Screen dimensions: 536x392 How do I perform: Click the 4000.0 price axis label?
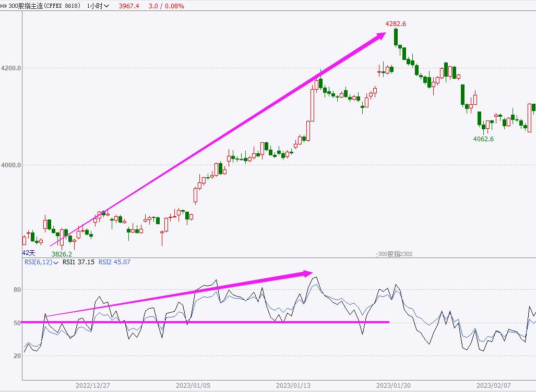pos(11,165)
